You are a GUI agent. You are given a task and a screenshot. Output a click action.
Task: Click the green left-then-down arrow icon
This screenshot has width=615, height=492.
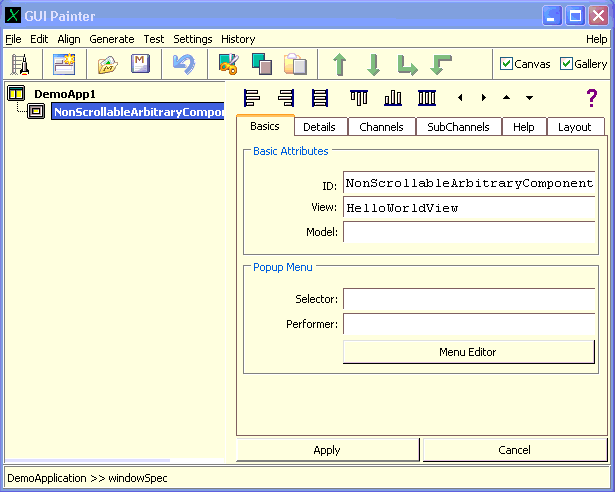[441, 65]
